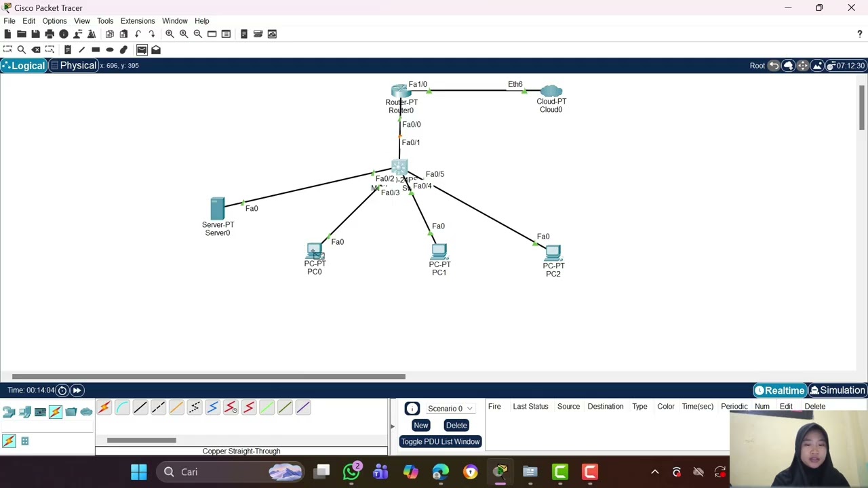Click the taskbar search box Cari
Screen dimensions: 868x488
coord(231,472)
